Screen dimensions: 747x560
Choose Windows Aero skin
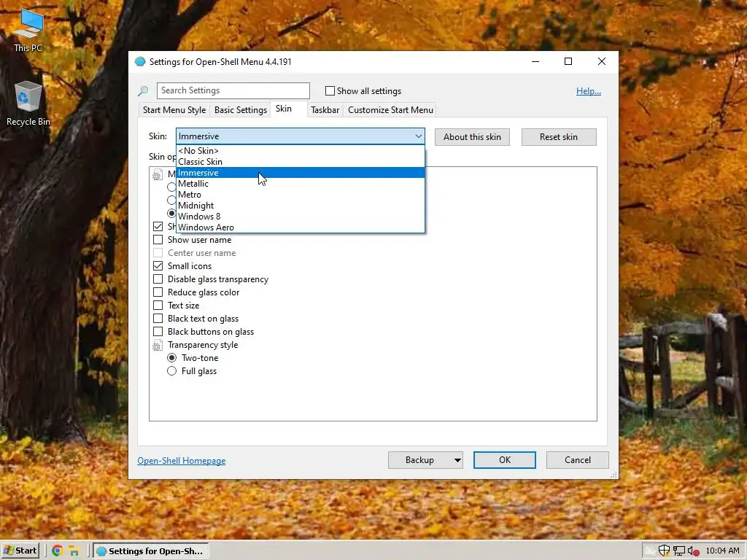(300, 227)
